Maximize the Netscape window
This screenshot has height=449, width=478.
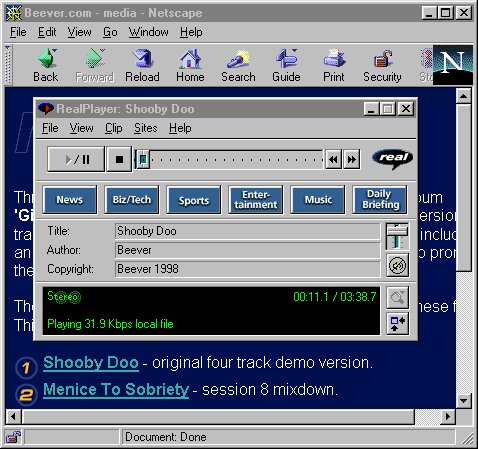(446, 13)
